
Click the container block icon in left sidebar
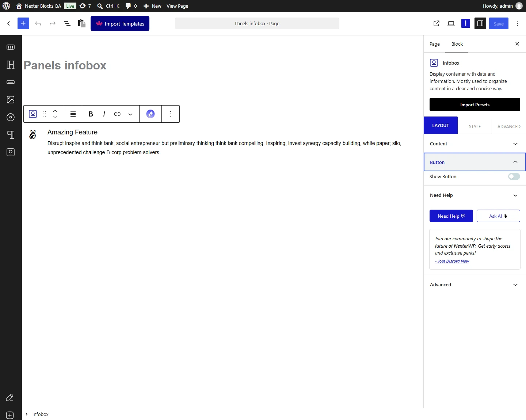[x=11, y=47]
